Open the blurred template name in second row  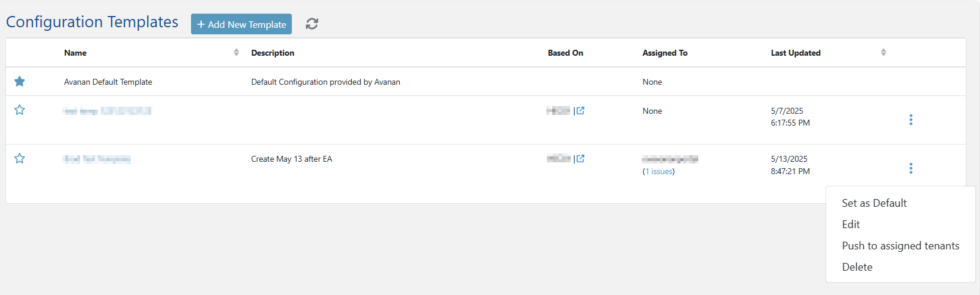point(107,111)
